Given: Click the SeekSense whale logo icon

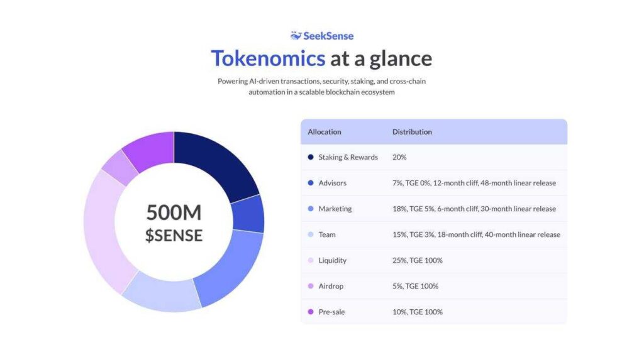Looking at the screenshot, I should tap(296, 36).
